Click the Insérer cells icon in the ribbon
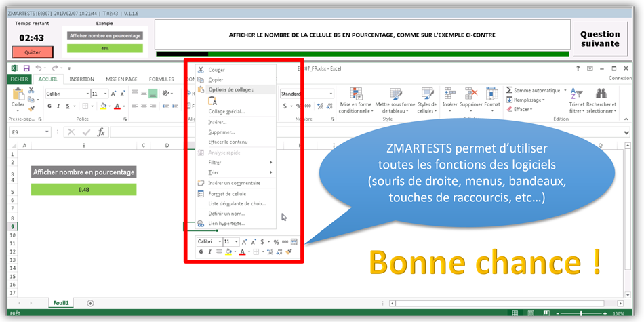644x322 pixels. click(449, 94)
